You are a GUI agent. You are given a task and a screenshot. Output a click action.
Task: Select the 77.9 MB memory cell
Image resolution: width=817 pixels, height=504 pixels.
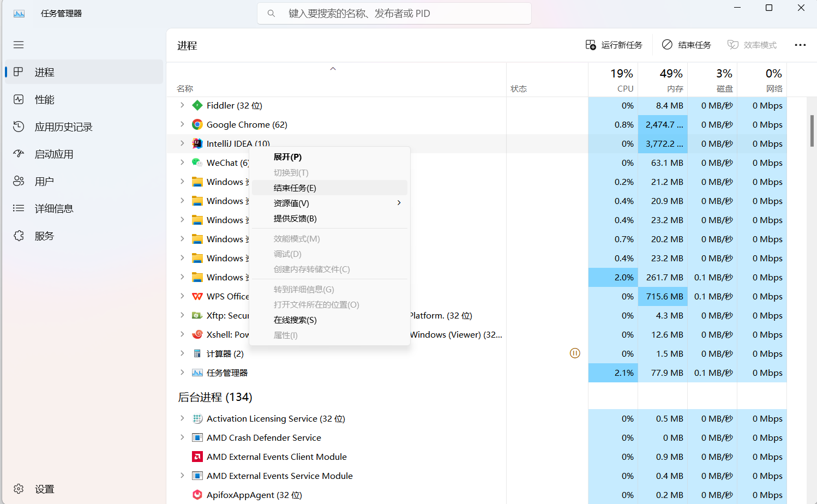(x=663, y=373)
